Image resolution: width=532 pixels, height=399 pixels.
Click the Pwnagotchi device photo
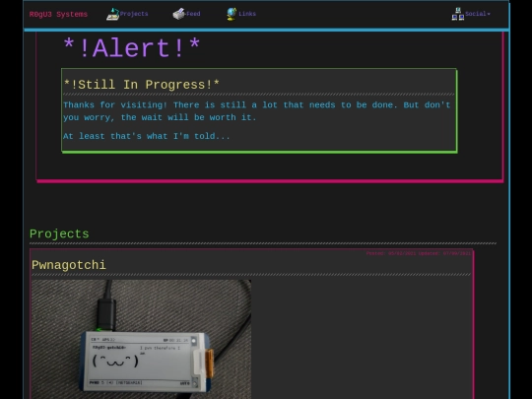[142, 339]
